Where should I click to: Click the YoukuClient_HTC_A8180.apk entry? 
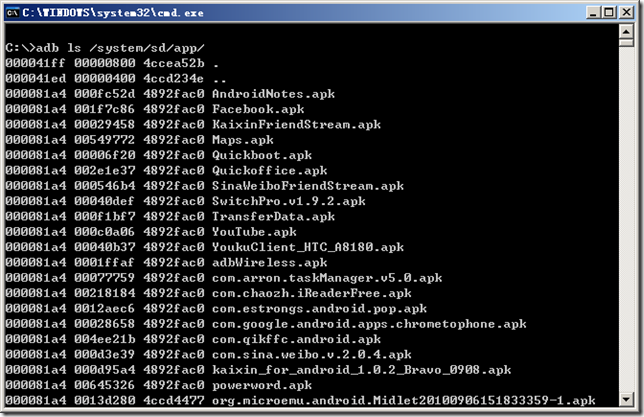tap(308, 247)
